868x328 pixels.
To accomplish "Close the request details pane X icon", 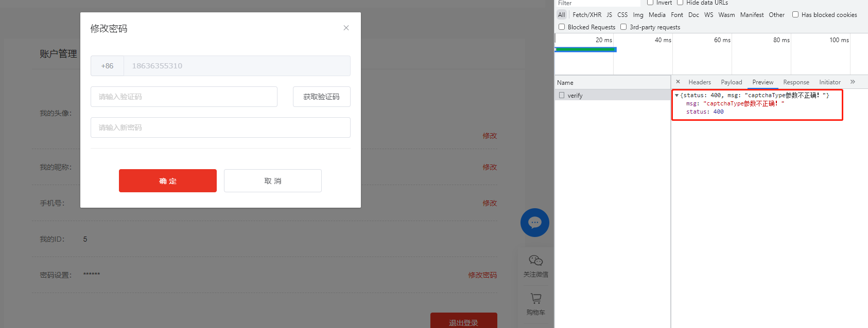I will pos(678,82).
